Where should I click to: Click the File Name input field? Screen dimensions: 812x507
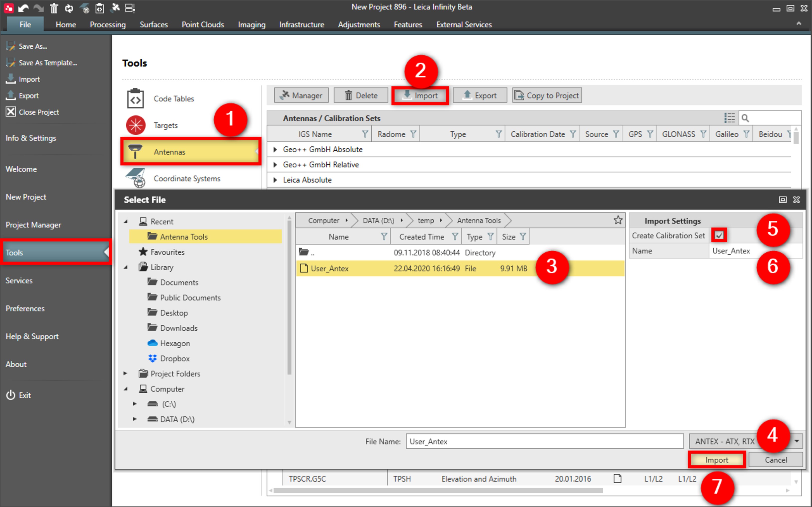[x=545, y=441]
